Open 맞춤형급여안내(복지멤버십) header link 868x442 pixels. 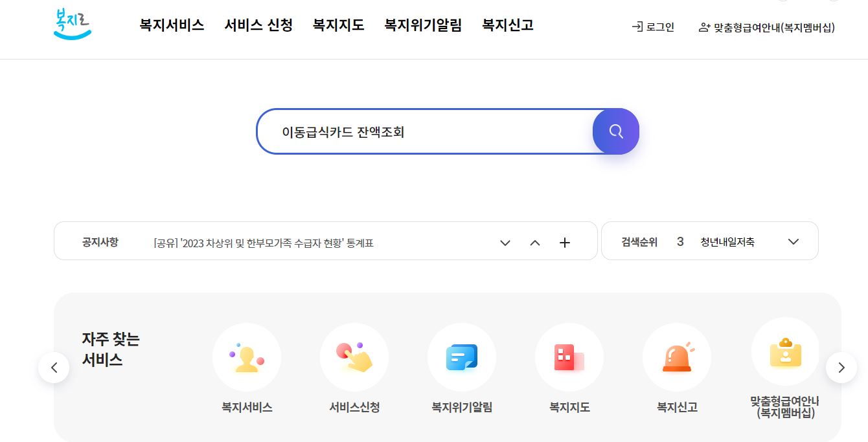(x=767, y=28)
